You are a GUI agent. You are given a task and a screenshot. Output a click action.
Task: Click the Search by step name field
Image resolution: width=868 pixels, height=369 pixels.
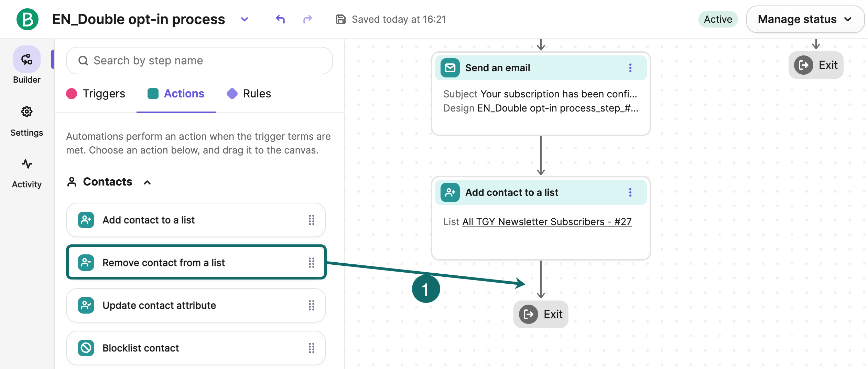[x=199, y=61]
